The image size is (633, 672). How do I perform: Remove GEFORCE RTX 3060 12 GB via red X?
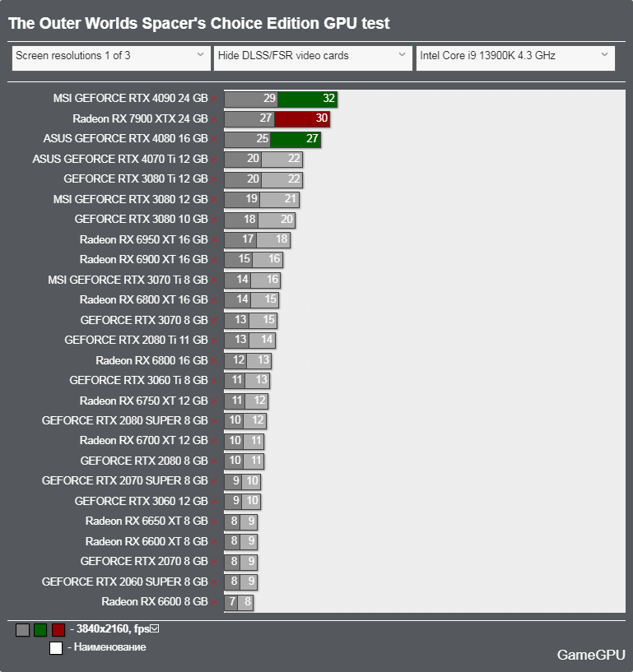(214, 502)
